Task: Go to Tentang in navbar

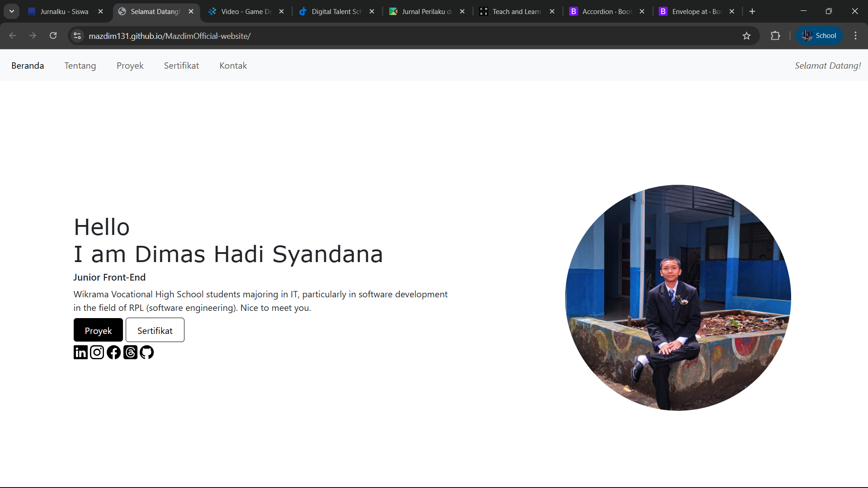Action: coord(80,66)
